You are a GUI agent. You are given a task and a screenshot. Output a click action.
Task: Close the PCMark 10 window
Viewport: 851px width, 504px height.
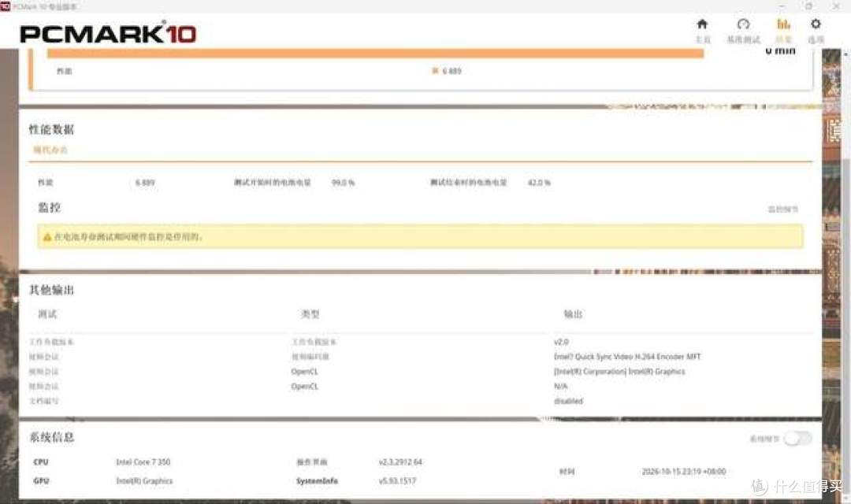tap(836, 6)
